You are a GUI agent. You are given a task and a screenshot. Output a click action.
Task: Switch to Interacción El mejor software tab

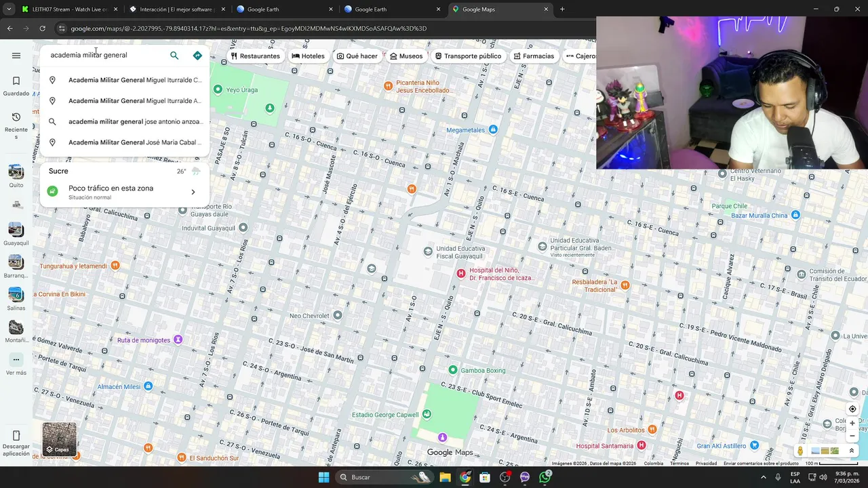(x=176, y=9)
